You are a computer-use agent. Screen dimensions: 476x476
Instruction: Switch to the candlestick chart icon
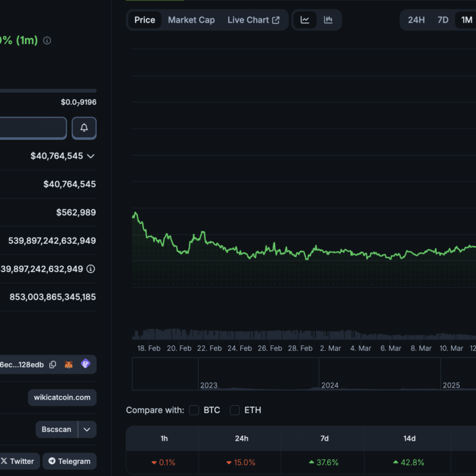tap(328, 20)
